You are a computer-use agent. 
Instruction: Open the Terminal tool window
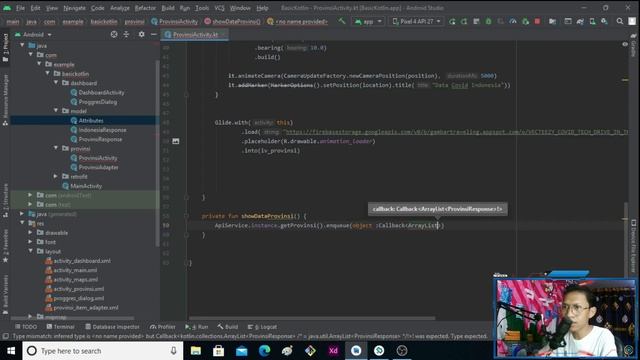(x=60, y=327)
